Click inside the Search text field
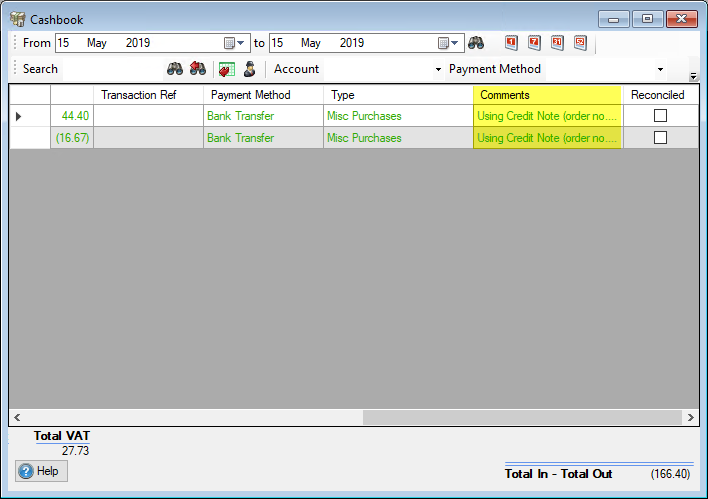Viewport: 708px width, 499px height. tap(112, 69)
